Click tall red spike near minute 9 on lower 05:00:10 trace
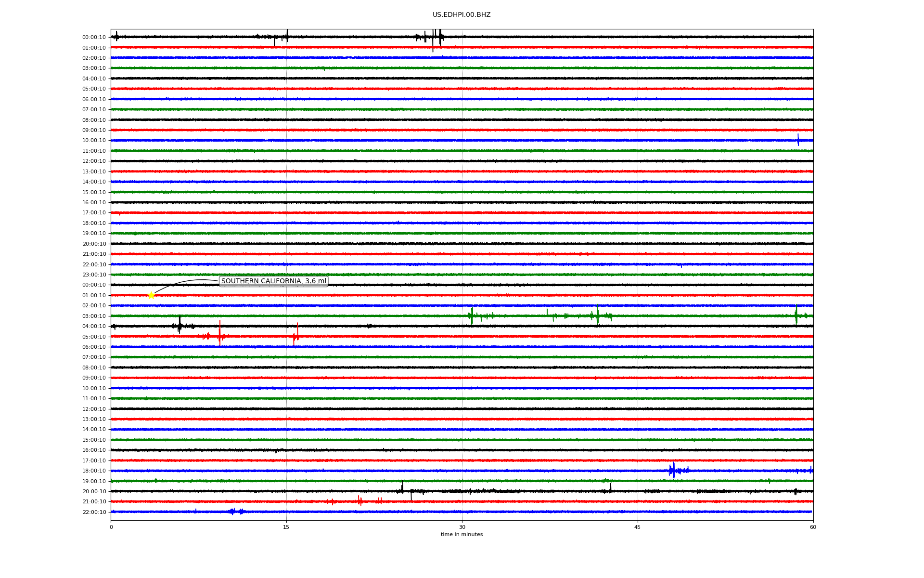 220,333
